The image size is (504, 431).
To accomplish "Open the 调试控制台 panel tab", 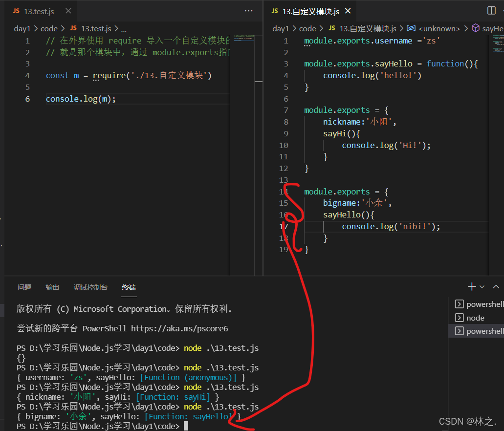I will (x=90, y=287).
